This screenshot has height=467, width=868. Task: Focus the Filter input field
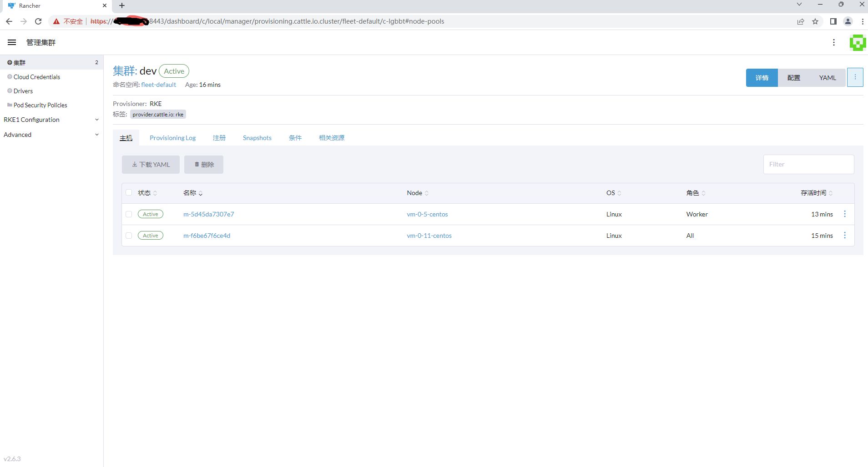pos(808,164)
